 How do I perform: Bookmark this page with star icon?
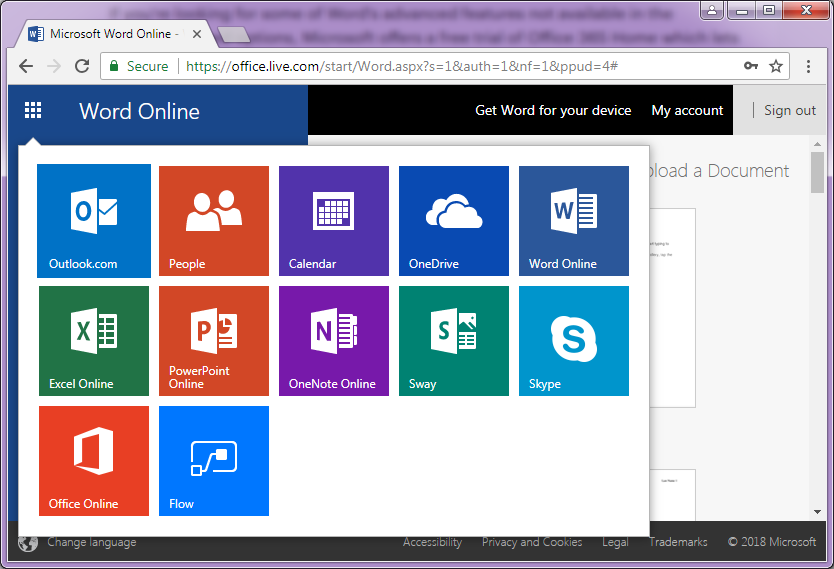(776, 66)
